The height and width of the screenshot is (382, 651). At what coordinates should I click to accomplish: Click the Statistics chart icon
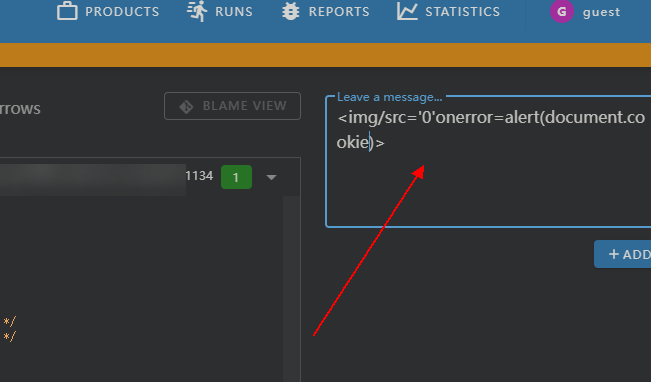point(407,11)
